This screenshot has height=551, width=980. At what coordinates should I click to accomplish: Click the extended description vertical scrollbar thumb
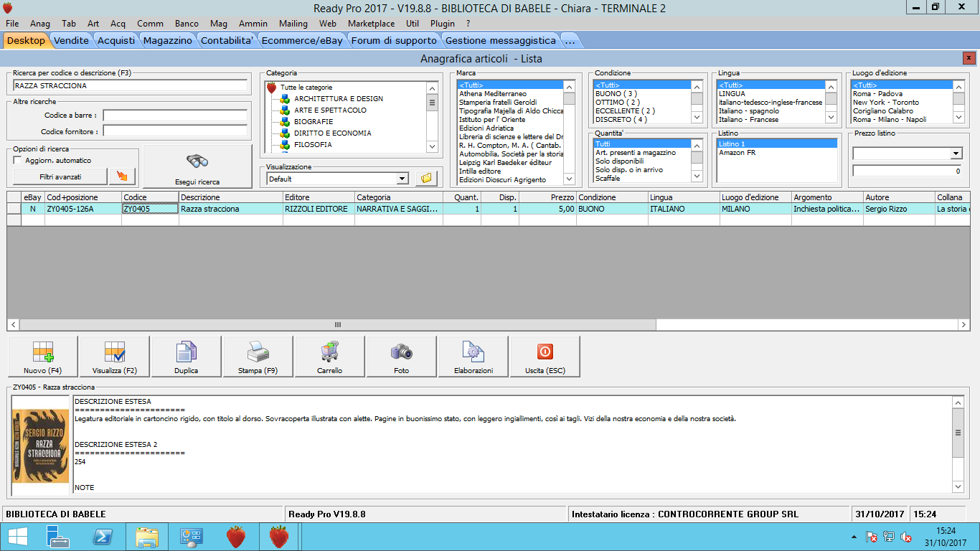click(958, 433)
